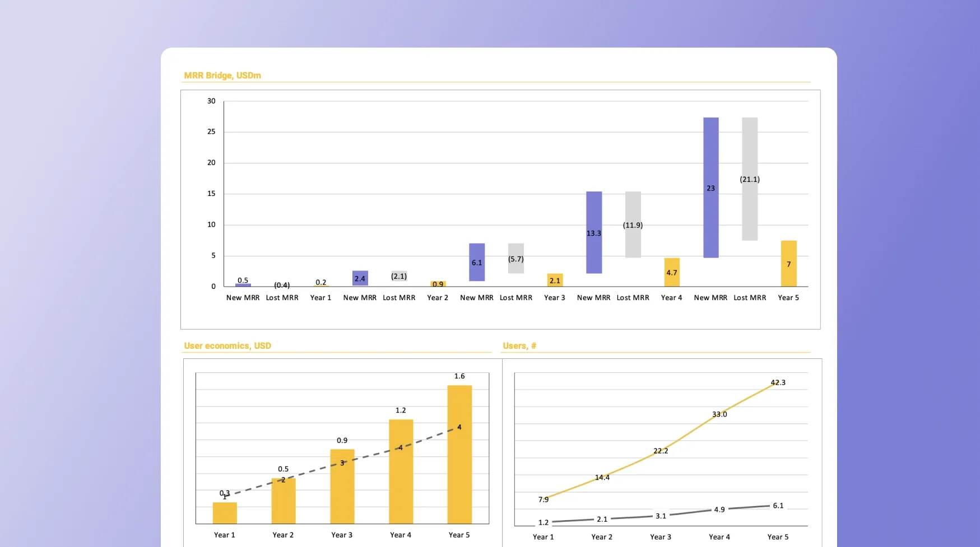Viewport: 980px width, 547px height.
Task: Click the purple New MRR bar labeled 2.4
Action: [360, 278]
